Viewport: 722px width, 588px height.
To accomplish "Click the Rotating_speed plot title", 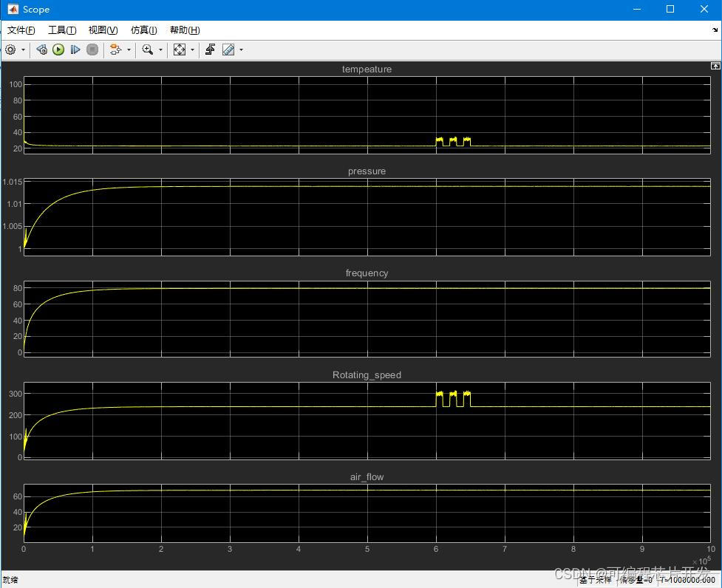I will pyautogui.click(x=367, y=375).
